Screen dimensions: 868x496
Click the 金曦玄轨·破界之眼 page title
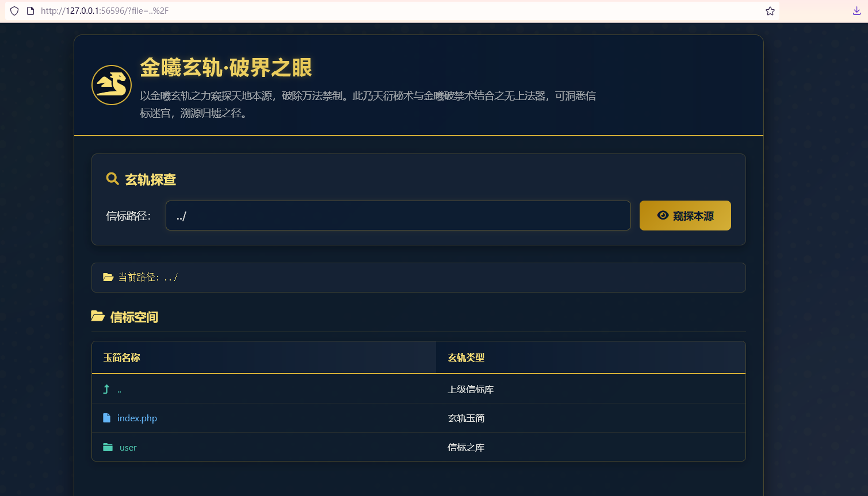[x=226, y=68]
